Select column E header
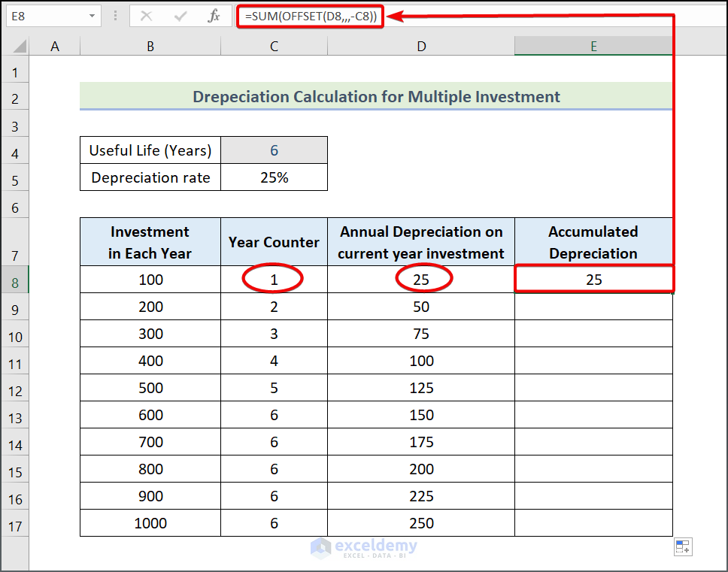The width and height of the screenshot is (728, 572). [593, 47]
